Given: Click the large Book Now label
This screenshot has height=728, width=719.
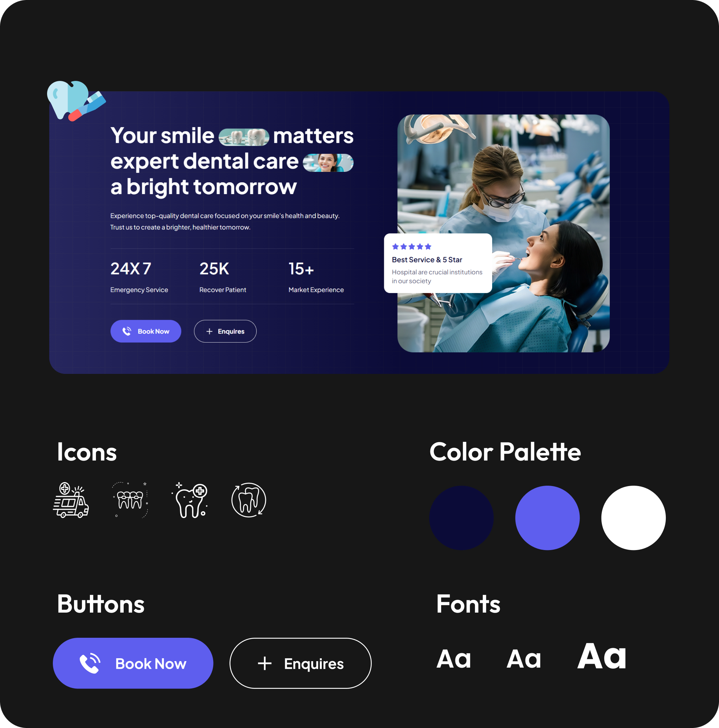Looking at the screenshot, I should 151,664.
